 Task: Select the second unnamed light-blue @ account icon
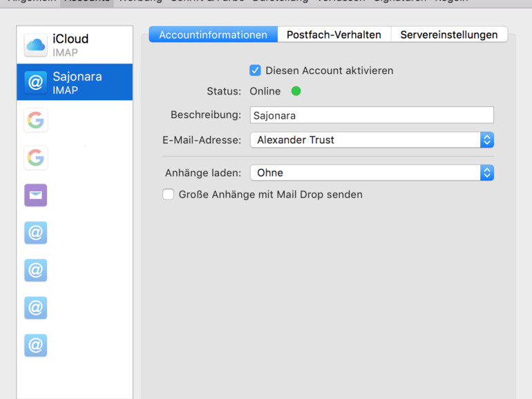pos(36,270)
